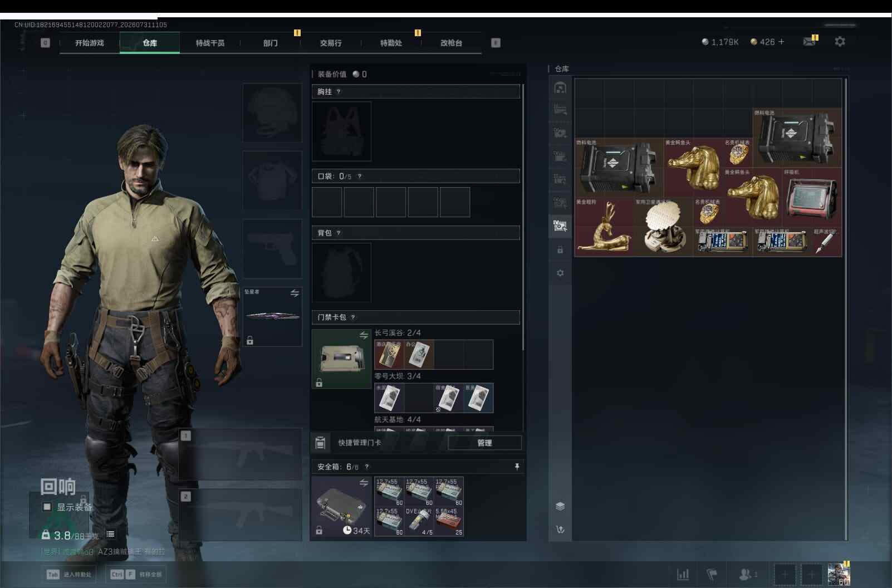Open the mail inbox envelope icon
Image resolution: width=892 pixels, height=588 pixels.
click(x=809, y=42)
